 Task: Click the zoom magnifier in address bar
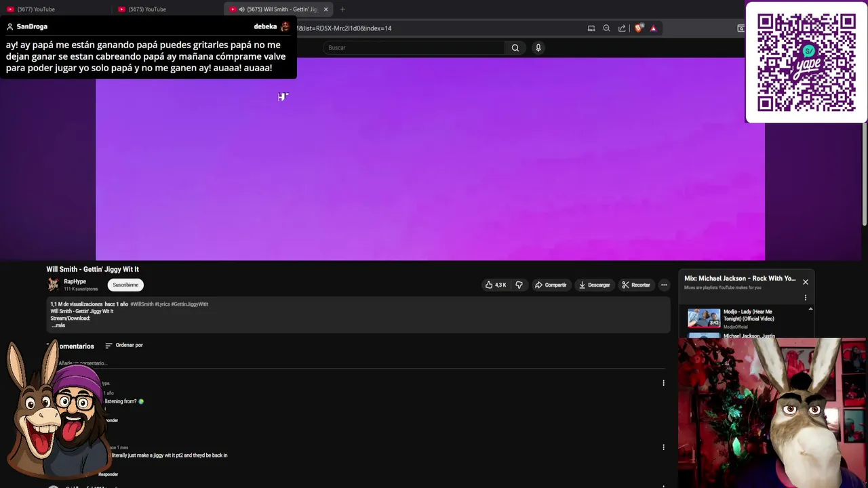606,28
